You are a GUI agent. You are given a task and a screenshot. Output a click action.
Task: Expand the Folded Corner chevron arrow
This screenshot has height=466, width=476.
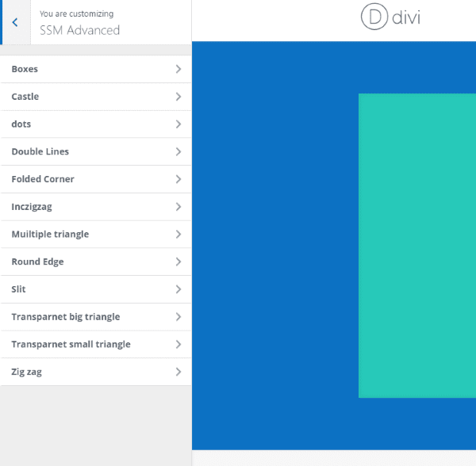click(x=178, y=179)
